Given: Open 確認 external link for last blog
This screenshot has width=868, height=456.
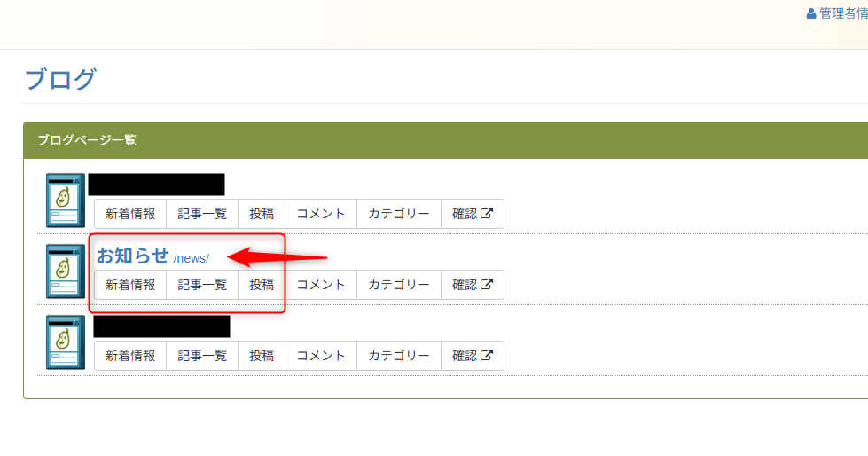Looking at the screenshot, I should click(473, 356).
